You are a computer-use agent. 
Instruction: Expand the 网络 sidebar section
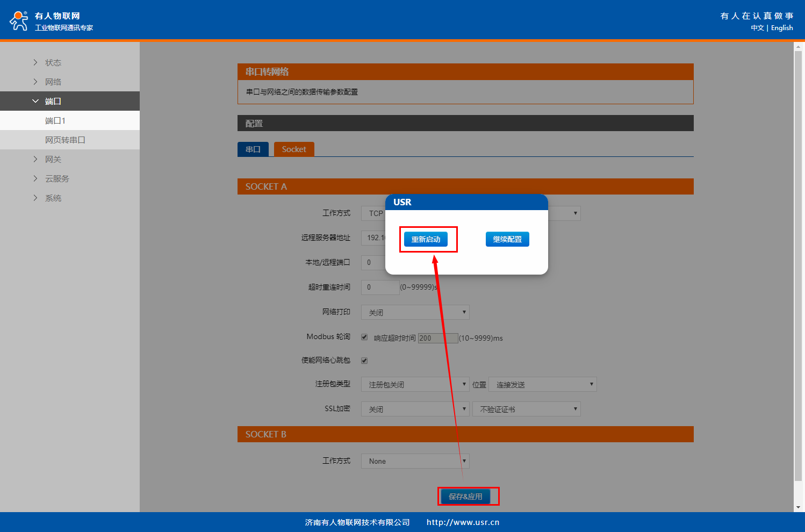(53, 82)
